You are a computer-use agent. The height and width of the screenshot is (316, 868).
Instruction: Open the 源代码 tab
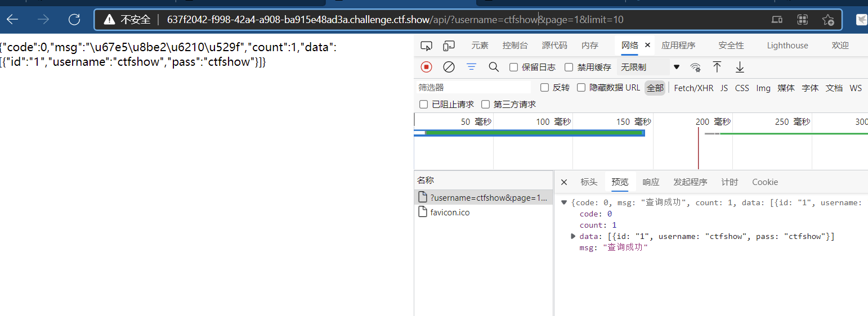pyautogui.click(x=554, y=46)
